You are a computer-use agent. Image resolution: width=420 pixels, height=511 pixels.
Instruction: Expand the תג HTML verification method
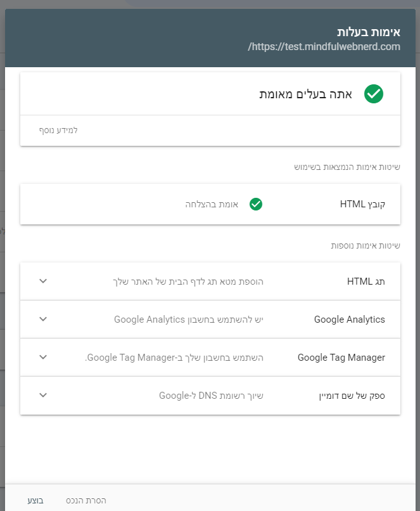(43, 281)
